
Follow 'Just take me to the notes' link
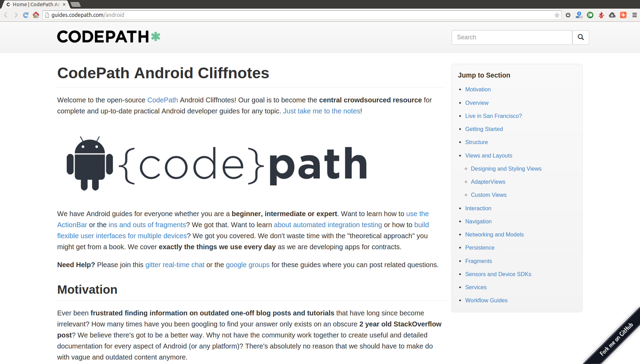(322, 111)
